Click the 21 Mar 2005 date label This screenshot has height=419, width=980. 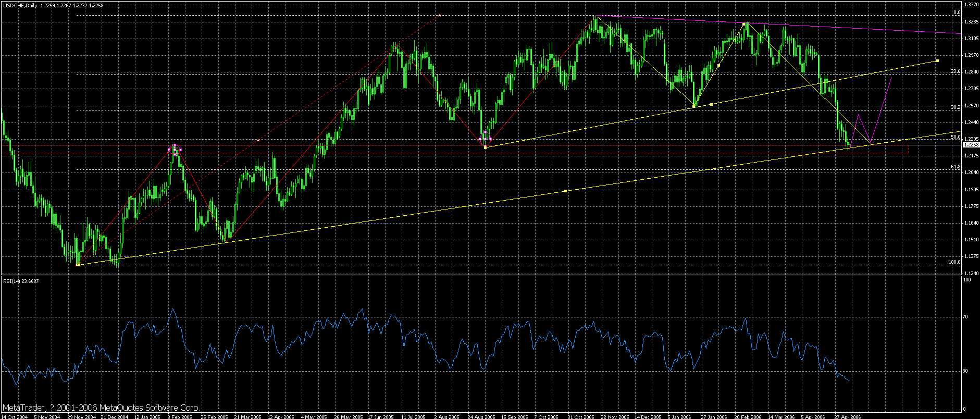point(247,416)
